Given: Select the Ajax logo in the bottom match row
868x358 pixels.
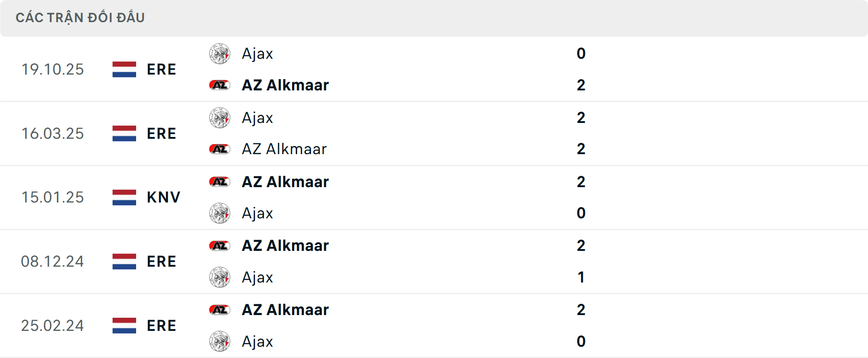Looking at the screenshot, I should [x=220, y=341].
